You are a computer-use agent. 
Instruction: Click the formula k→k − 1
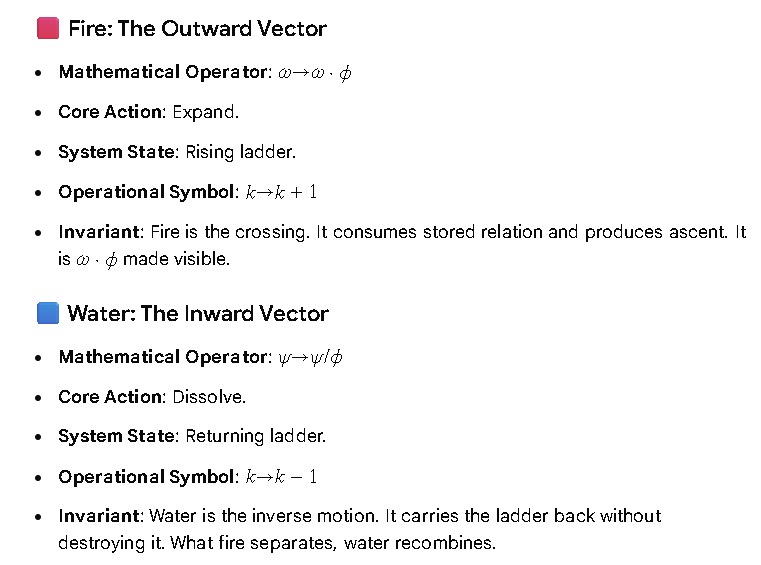pos(281,477)
